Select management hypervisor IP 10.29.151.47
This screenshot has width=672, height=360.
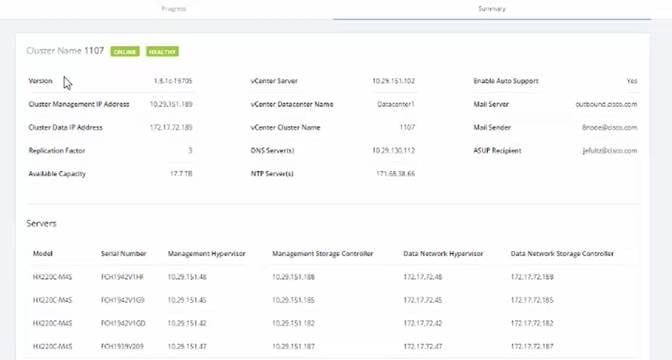(x=187, y=346)
